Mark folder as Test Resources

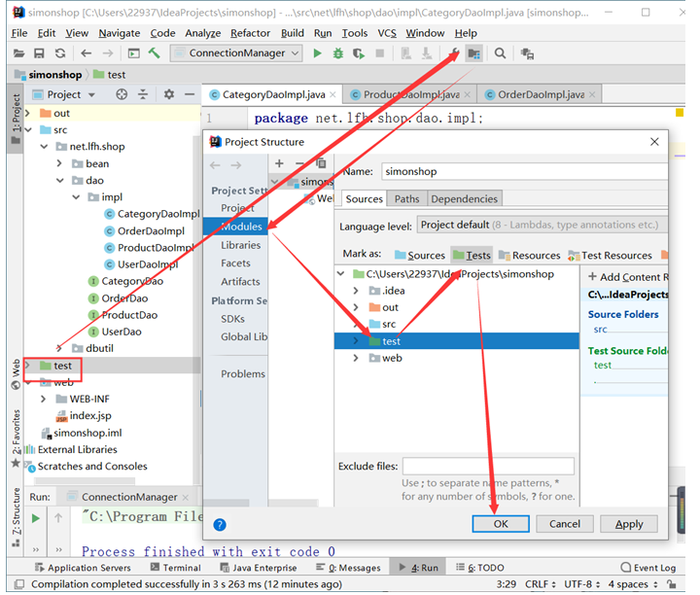(x=610, y=256)
